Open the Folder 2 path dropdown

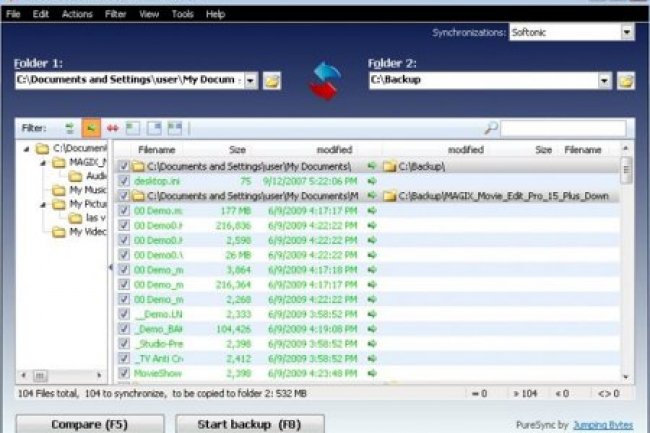point(604,81)
